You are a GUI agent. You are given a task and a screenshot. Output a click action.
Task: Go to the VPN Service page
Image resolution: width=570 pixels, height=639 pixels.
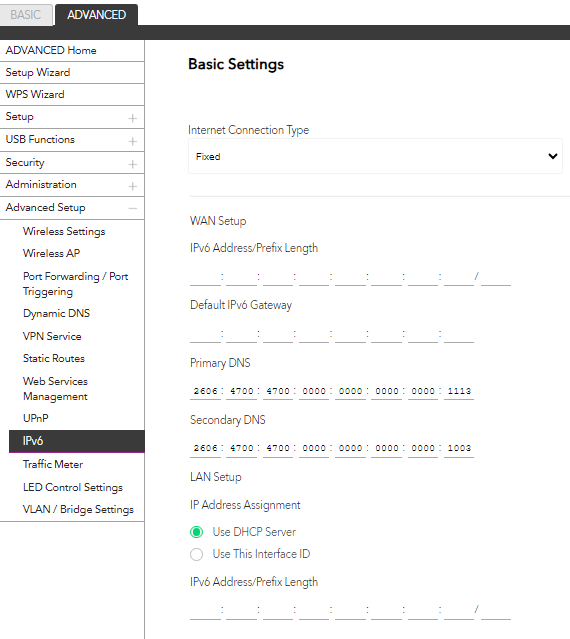(52, 336)
